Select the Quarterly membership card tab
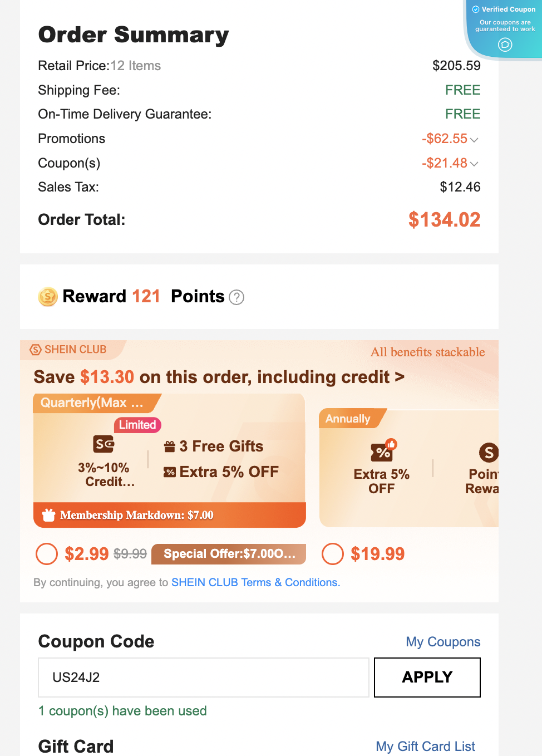 [97, 403]
